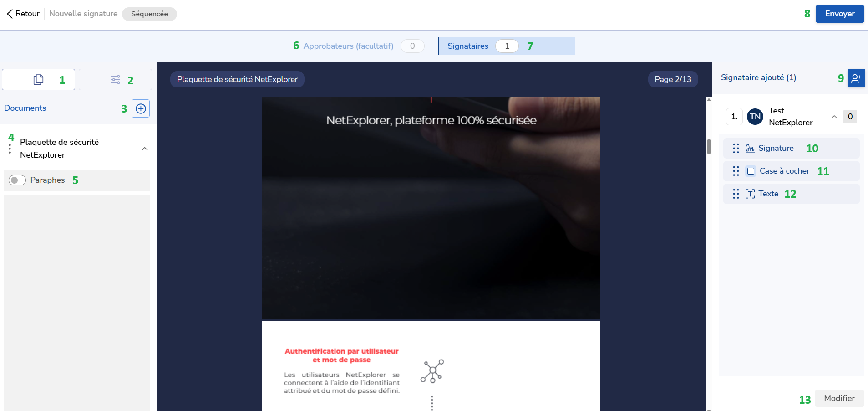Enable the Paraphes toggle
This screenshot has height=411, width=868.
(x=17, y=180)
